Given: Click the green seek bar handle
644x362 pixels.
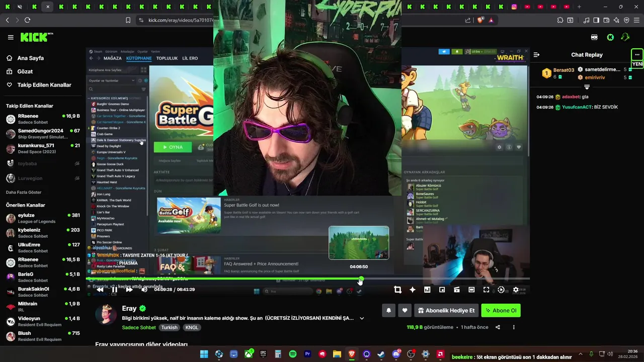Looking at the screenshot, I should pyautogui.click(x=361, y=279).
